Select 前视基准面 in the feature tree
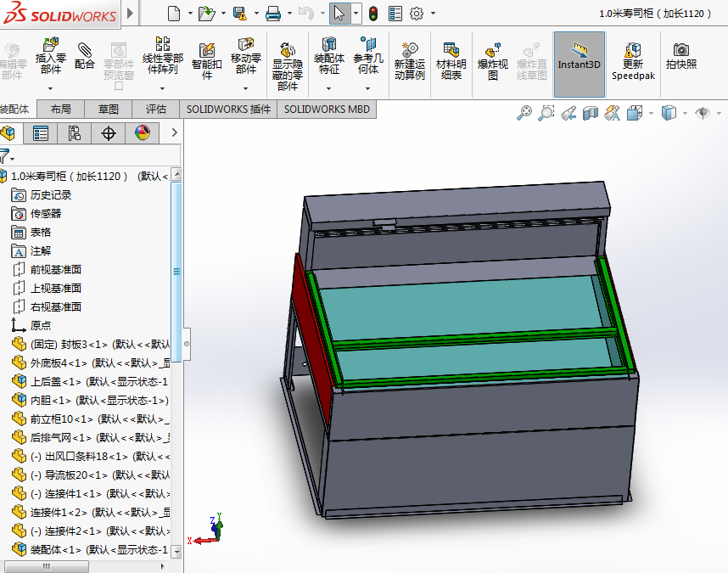 55,269
